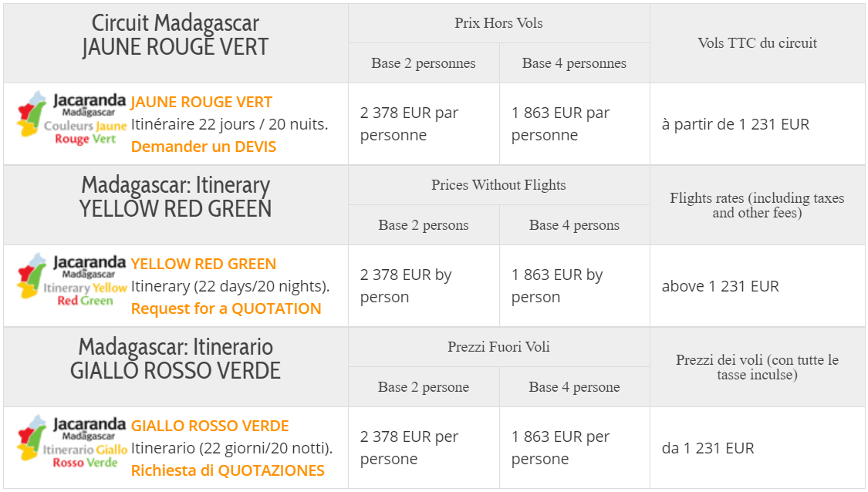Click the Madagascar: Itinerary YELLOW RED GREEN heading

175,197
